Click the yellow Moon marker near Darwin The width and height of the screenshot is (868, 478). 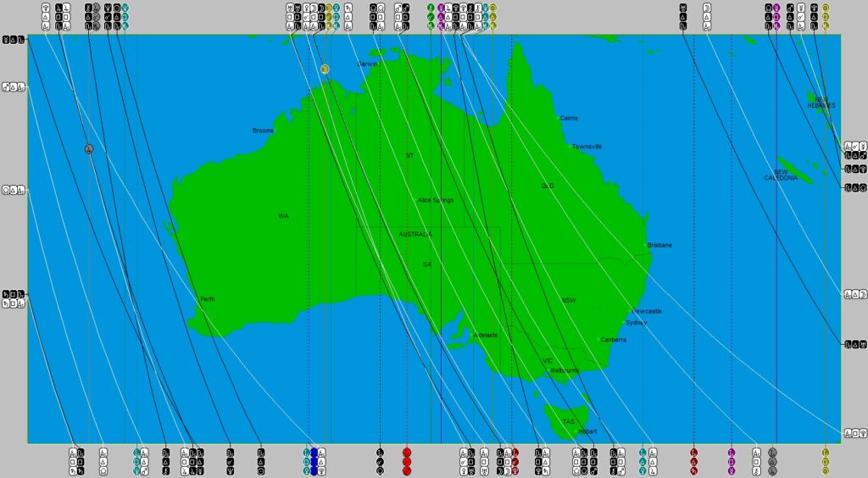pyautogui.click(x=325, y=69)
